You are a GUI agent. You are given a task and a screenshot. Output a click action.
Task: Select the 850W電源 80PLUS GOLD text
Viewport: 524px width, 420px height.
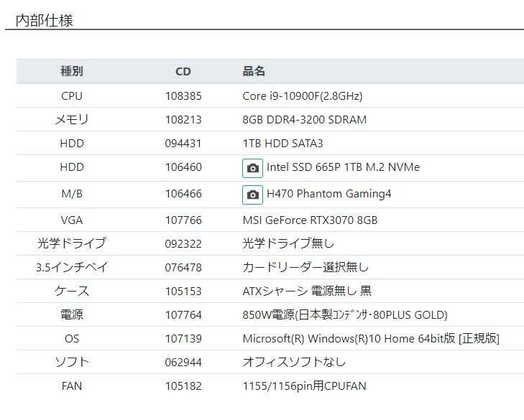[345, 315]
